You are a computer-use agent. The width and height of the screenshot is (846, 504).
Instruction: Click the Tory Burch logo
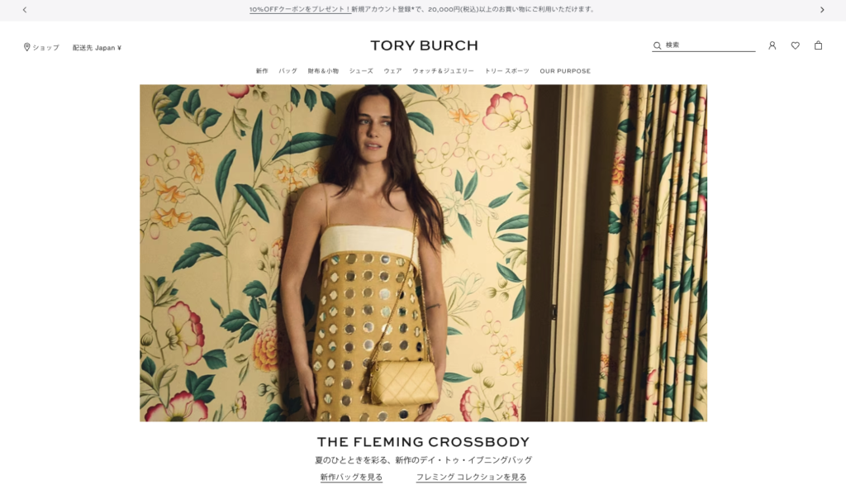pos(424,45)
